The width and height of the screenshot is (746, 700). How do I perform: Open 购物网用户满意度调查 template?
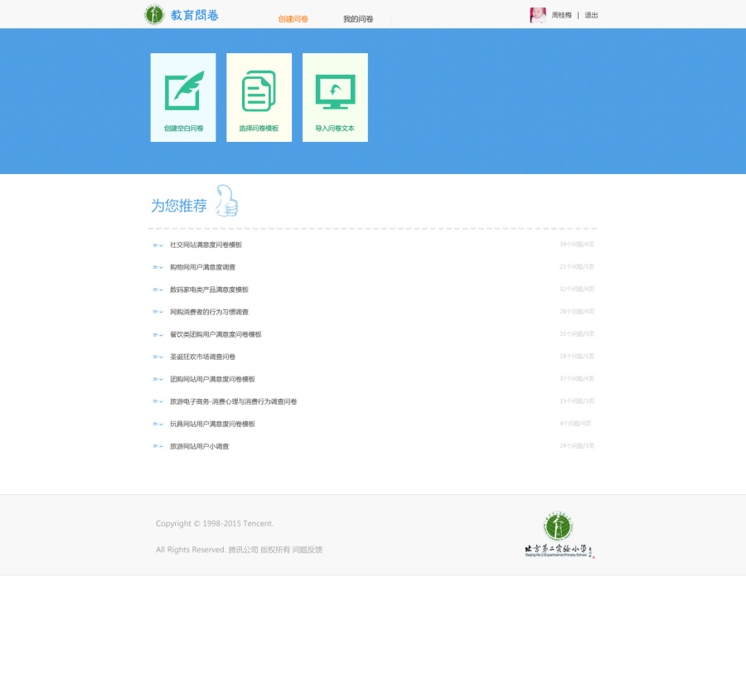[x=203, y=267]
